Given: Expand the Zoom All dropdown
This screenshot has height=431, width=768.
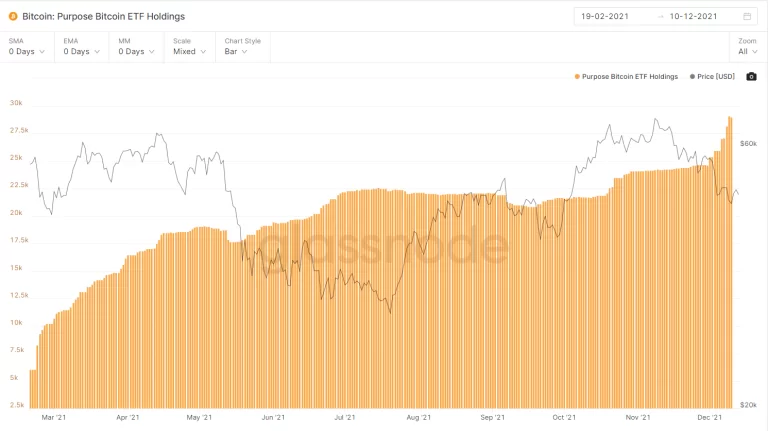Looking at the screenshot, I should (x=747, y=51).
